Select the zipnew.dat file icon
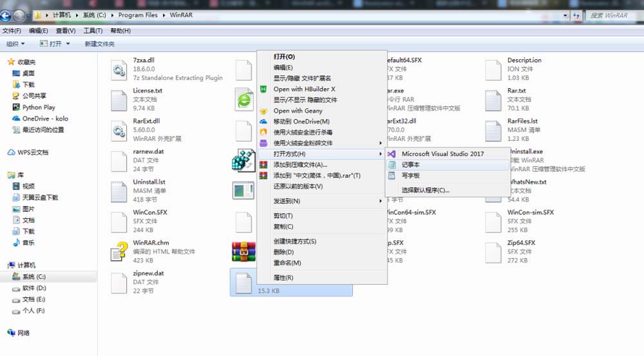The image size is (644, 356). click(x=119, y=283)
